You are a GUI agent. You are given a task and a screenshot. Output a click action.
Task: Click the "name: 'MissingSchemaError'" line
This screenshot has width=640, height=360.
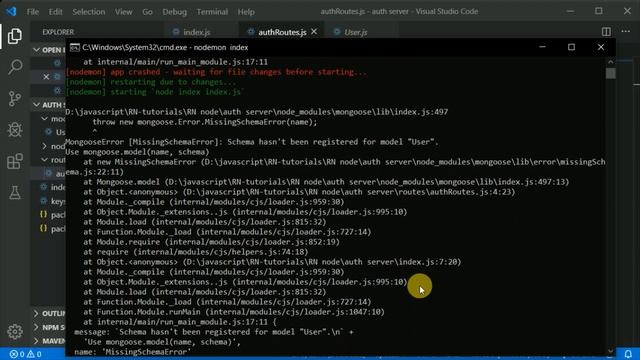133,352
